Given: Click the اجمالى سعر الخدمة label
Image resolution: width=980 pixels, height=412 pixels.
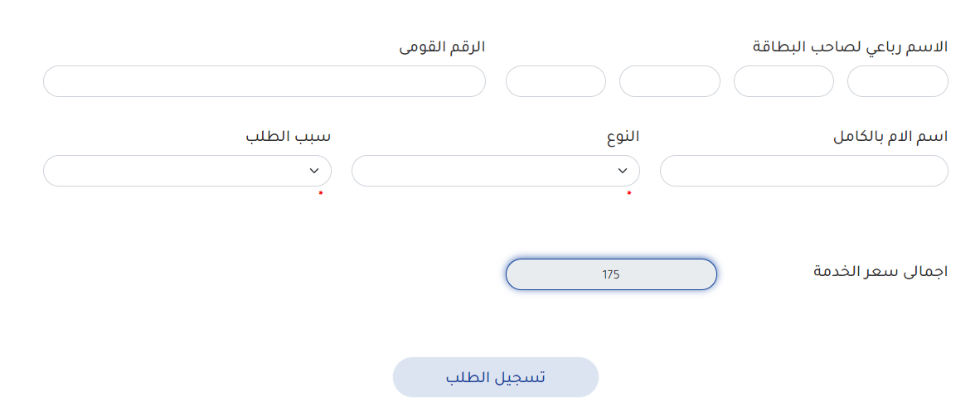Looking at the screenshot, I should (880, 271).
